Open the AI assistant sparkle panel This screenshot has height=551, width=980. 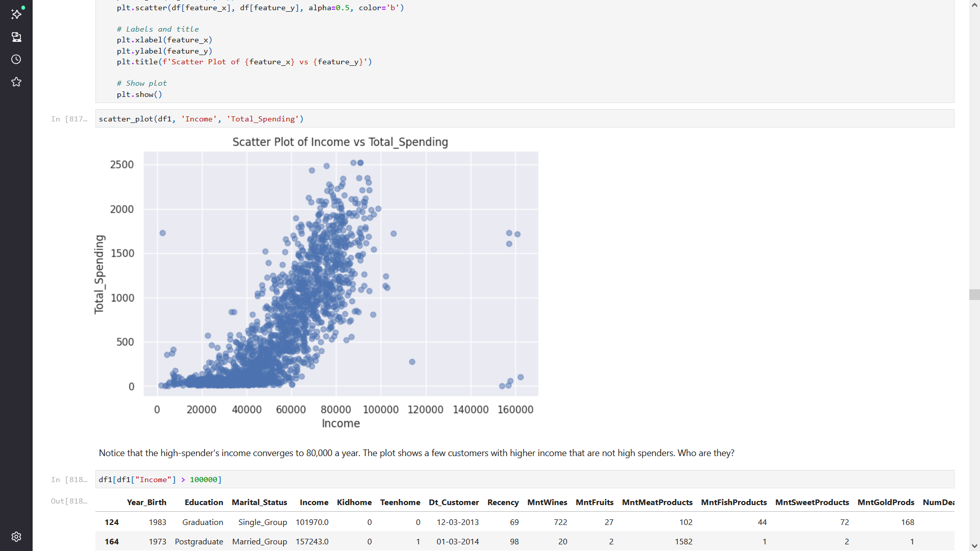(16, 14)
